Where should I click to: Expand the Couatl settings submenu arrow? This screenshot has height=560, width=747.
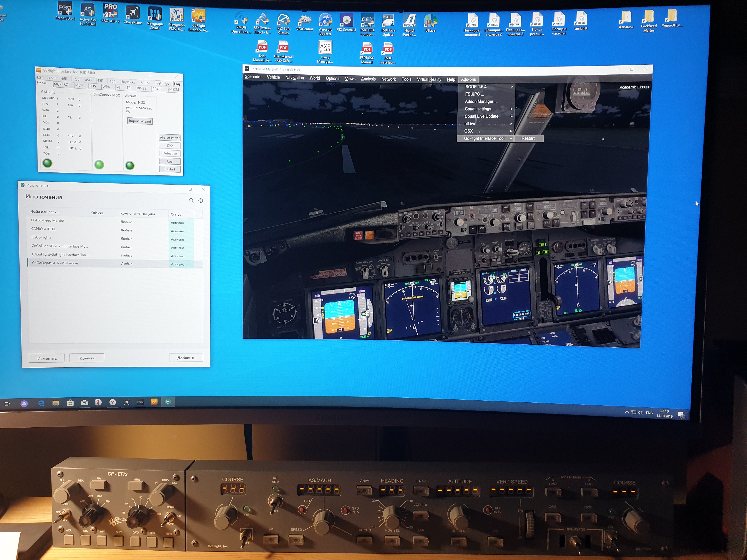click(512, 109)
